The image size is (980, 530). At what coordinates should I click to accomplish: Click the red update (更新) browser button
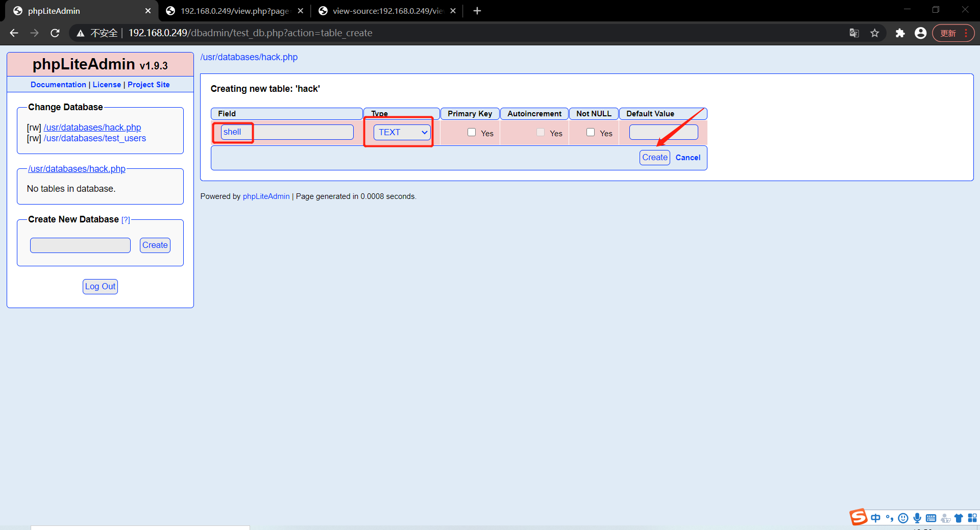tap(953, 33)
